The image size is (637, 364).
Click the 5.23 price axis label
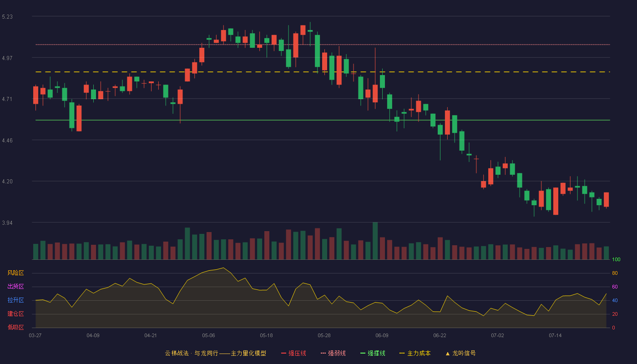click(x=7, y=17)
